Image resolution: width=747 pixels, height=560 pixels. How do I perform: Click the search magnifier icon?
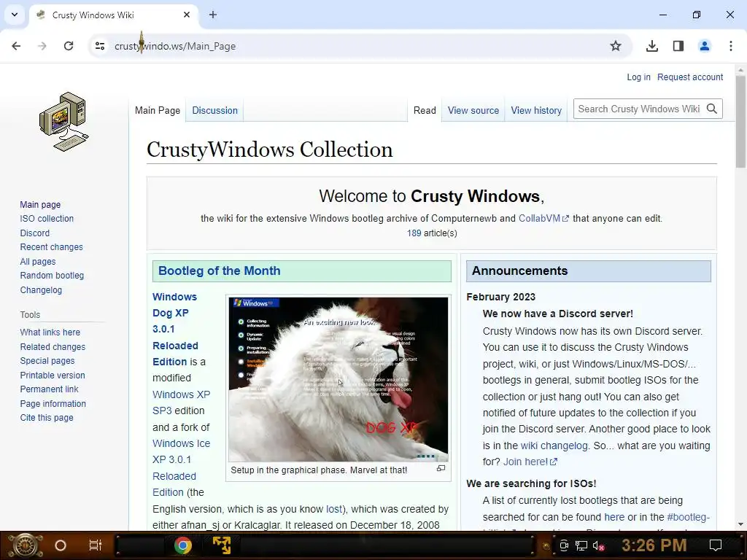point(712,109)
